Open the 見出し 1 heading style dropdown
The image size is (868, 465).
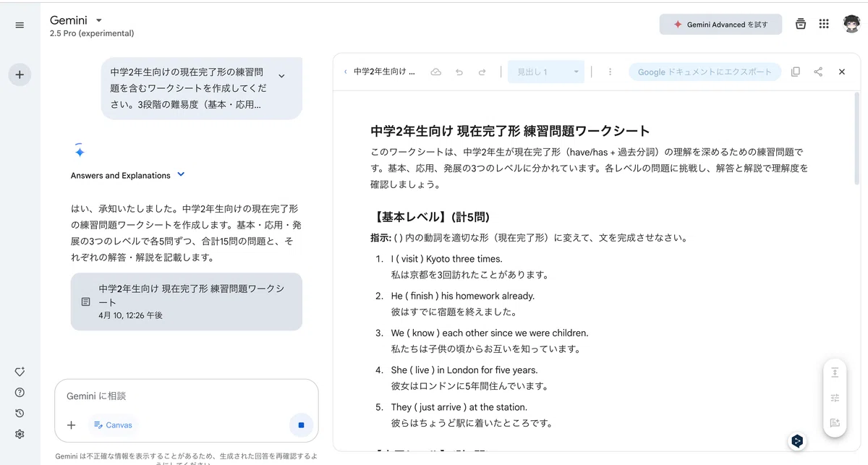coord(546,72)
